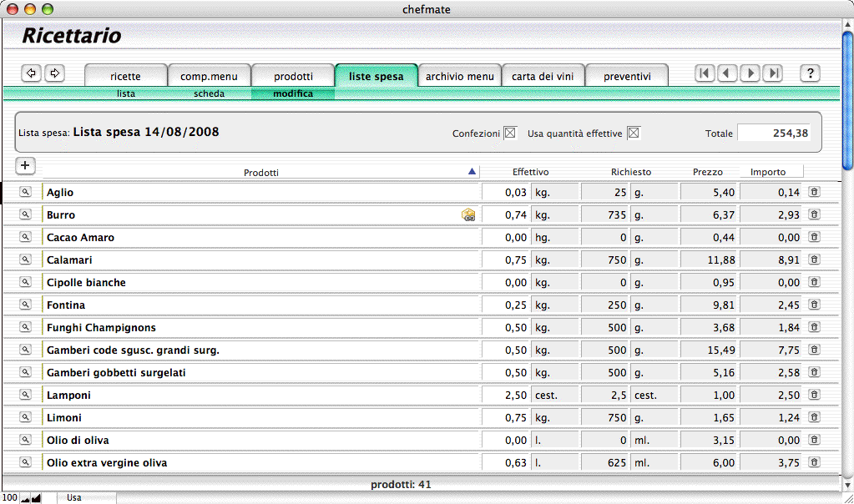Click the vertical scrollbar thumb
The width and height of the screenshot is (854, 504).
point(847,101)
